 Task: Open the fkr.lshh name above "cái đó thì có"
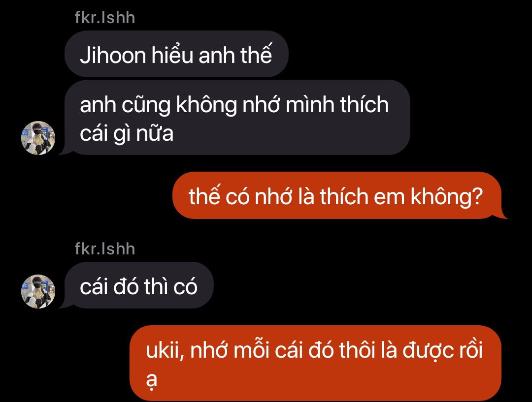pos(105,249)
